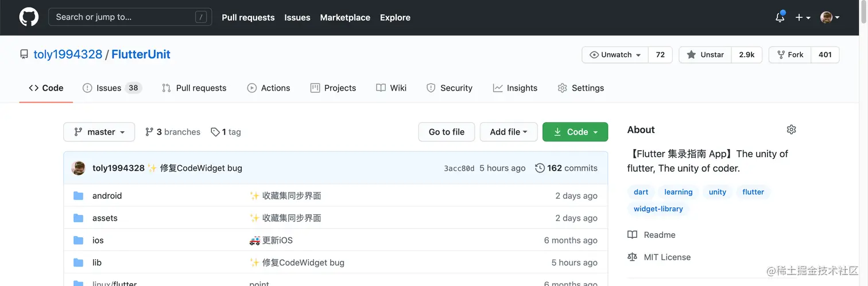This screenshot has width=868, height=286.
Task: Click the ios folder icon
Action: [x=79, y=240]
